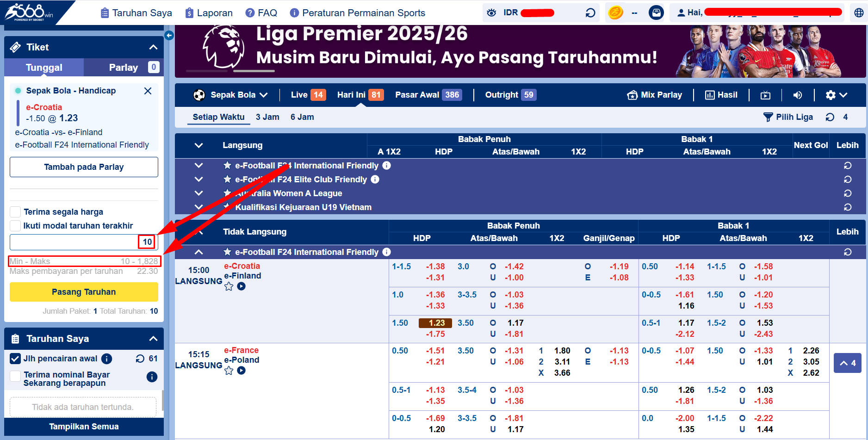The image size is (868, 440).
Task: Enable Terima segala harga checkbox
Action: point(15,212)
